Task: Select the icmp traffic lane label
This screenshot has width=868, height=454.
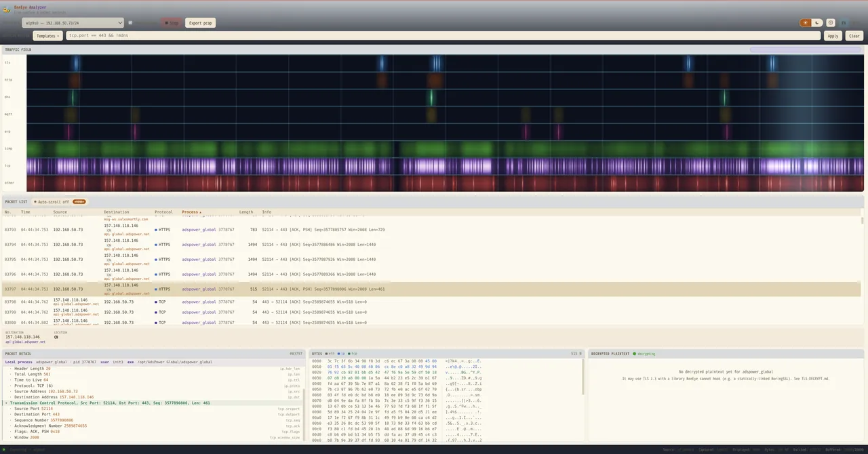Action: coord(8,148)
